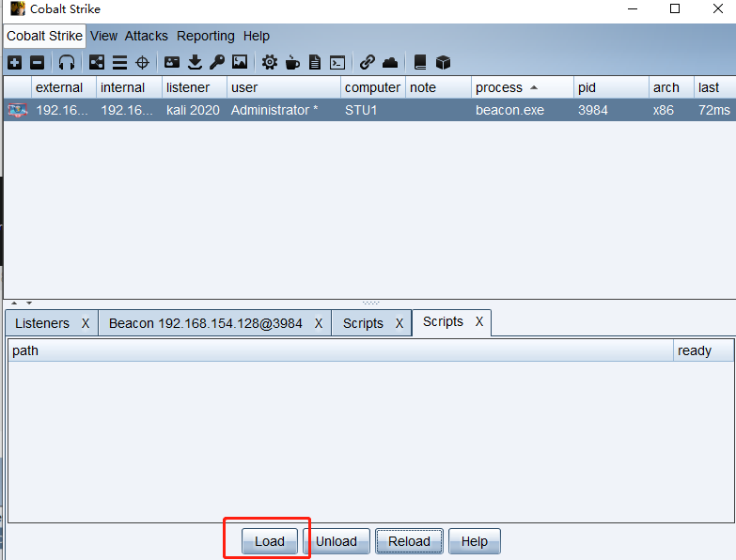Collapse bottom pane with down arrow
Image resolution: width=736 pixels, height=560 pixels.
29,303
